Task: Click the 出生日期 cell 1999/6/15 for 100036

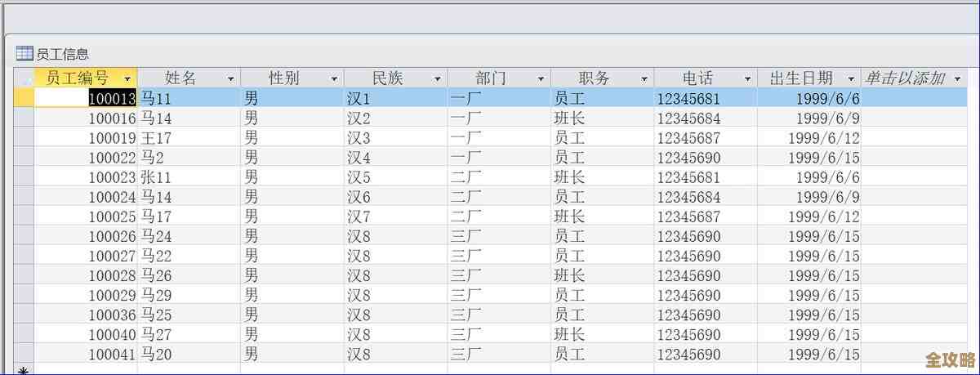Action: 808,315
